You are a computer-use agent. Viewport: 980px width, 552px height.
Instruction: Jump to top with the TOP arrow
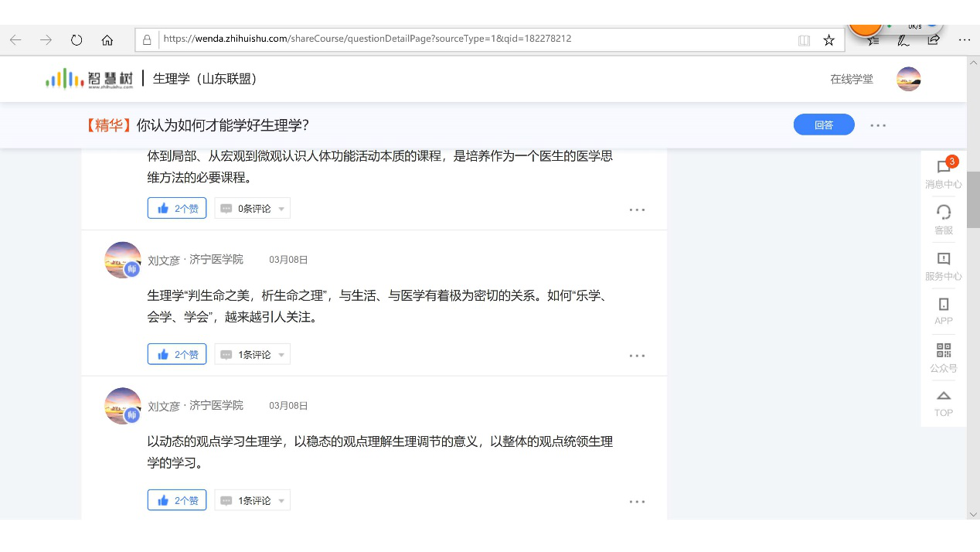tap(943, 397)
